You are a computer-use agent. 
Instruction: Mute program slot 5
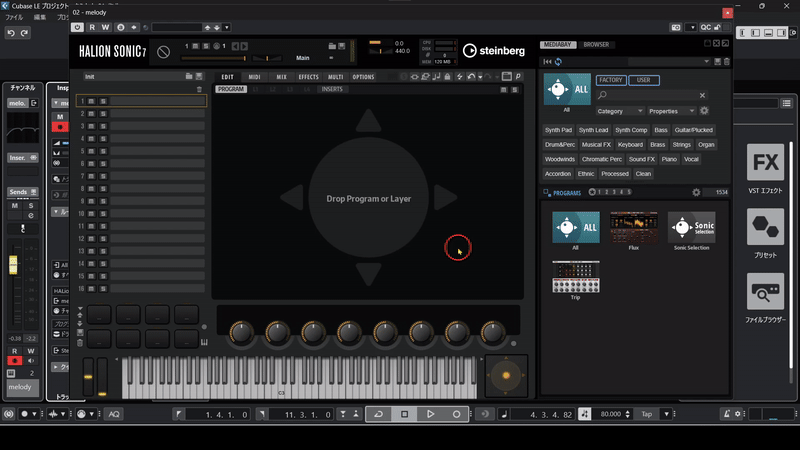[x=91, y=152]
